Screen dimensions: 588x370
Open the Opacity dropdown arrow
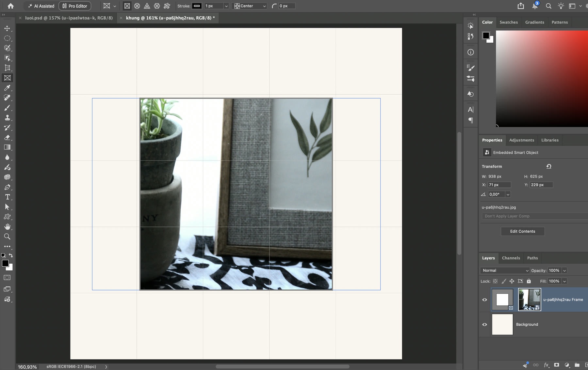[564, 270]
